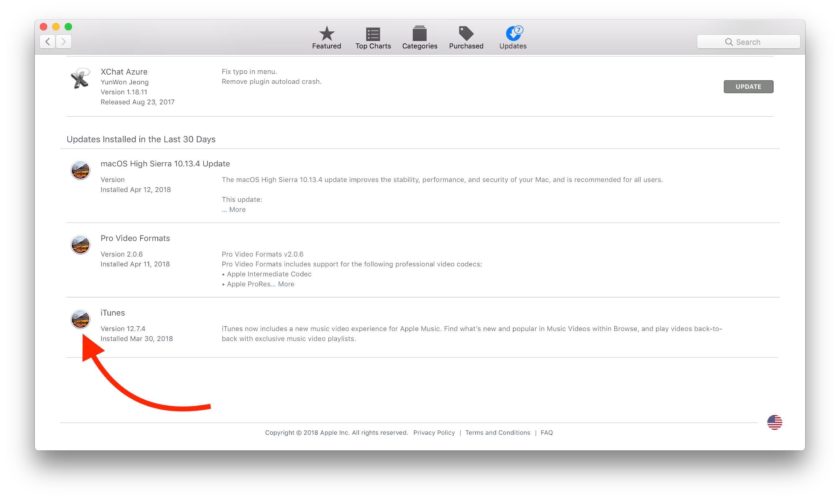The height and width of the screenshot is (500, 840).
Task: Click 'Fix typo in menu.' note
Action: coord(249,71)
